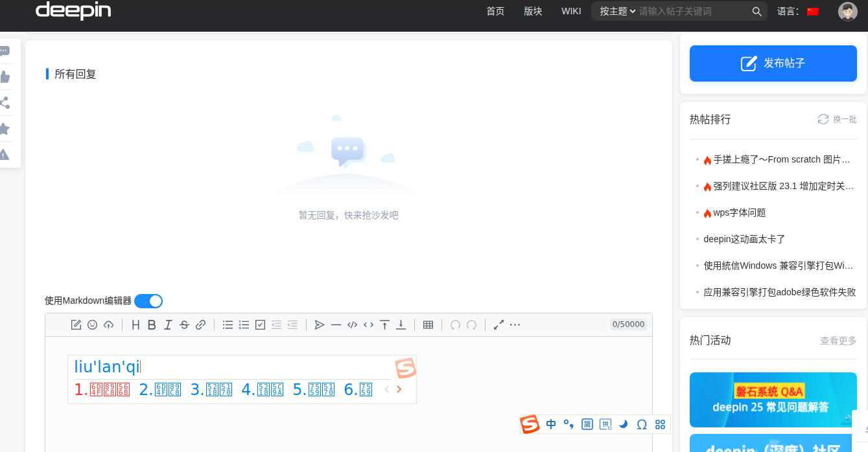Insert an unordered bullet list
Viewport: 868px width, 452px height.
(228, 324)
